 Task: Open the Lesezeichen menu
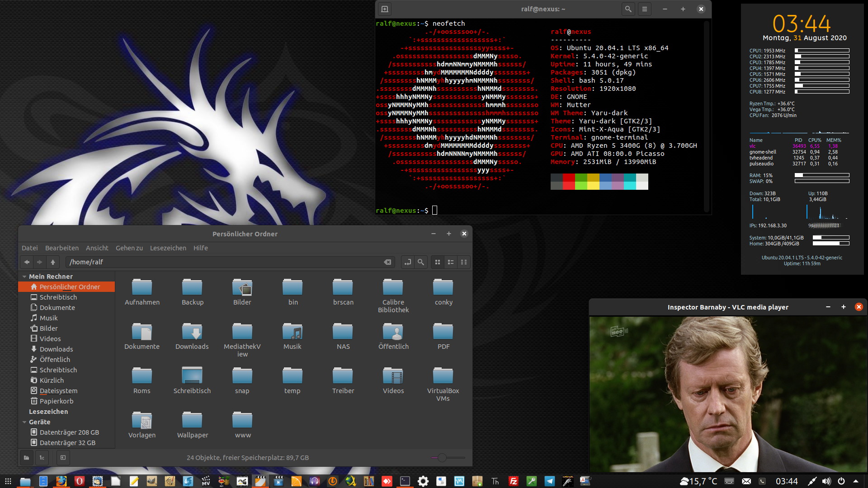click(x=168, y=248)
